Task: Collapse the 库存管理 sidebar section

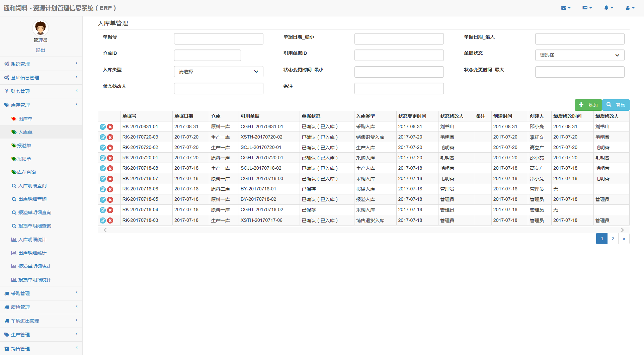Action: 41,105
